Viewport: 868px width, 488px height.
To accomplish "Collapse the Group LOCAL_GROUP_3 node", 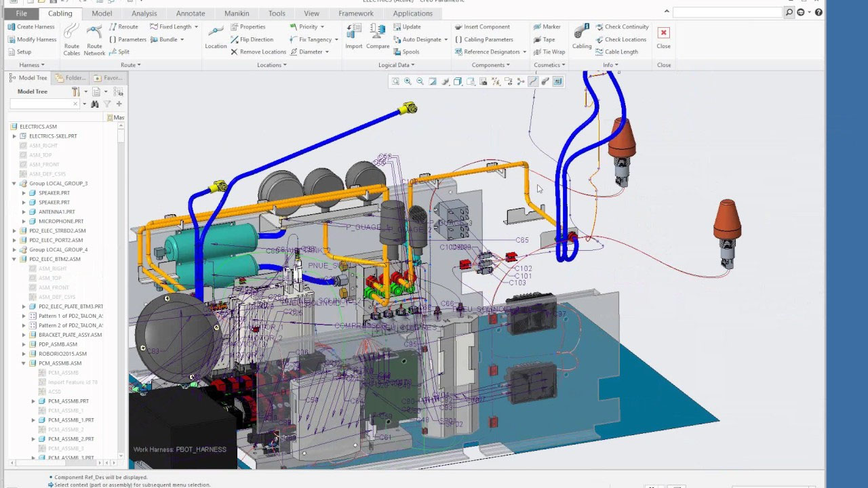I will pyautogui.click(x=14, y=184).
